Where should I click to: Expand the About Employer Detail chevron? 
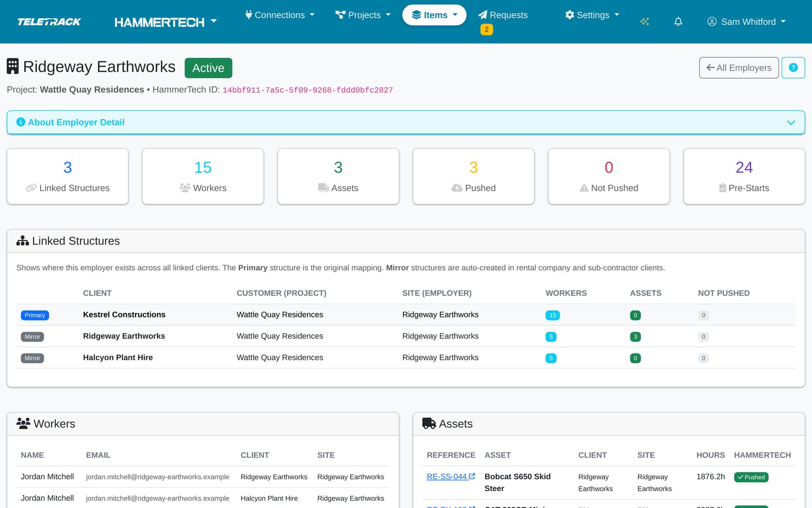coord(791,122)
